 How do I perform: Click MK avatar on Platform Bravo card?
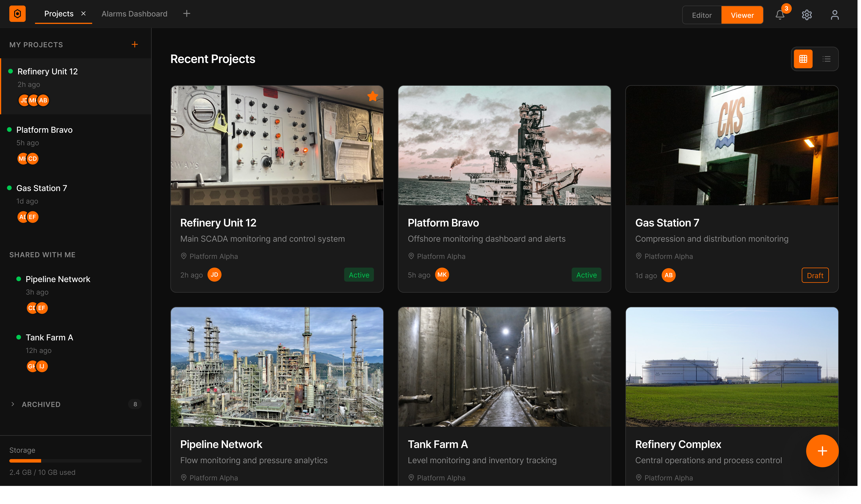442,275
